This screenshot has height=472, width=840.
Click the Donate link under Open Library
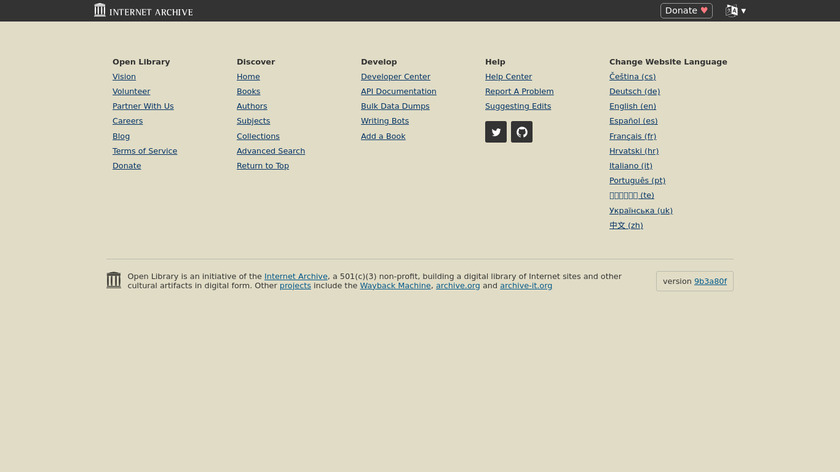(x=126, y=166)
